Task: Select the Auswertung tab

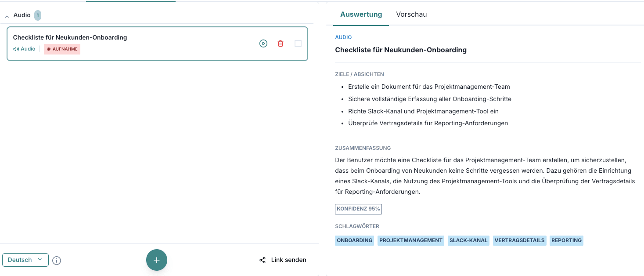Action: pyautogui.click(x=361, y=14)
